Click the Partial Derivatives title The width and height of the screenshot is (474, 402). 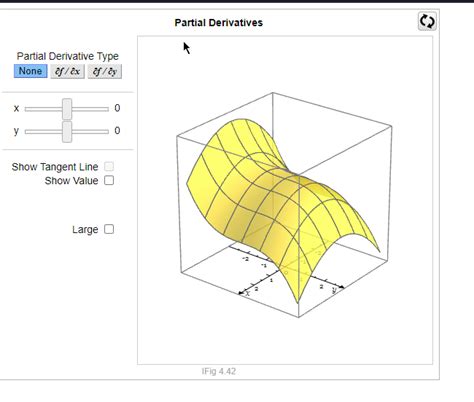[219, 23]
